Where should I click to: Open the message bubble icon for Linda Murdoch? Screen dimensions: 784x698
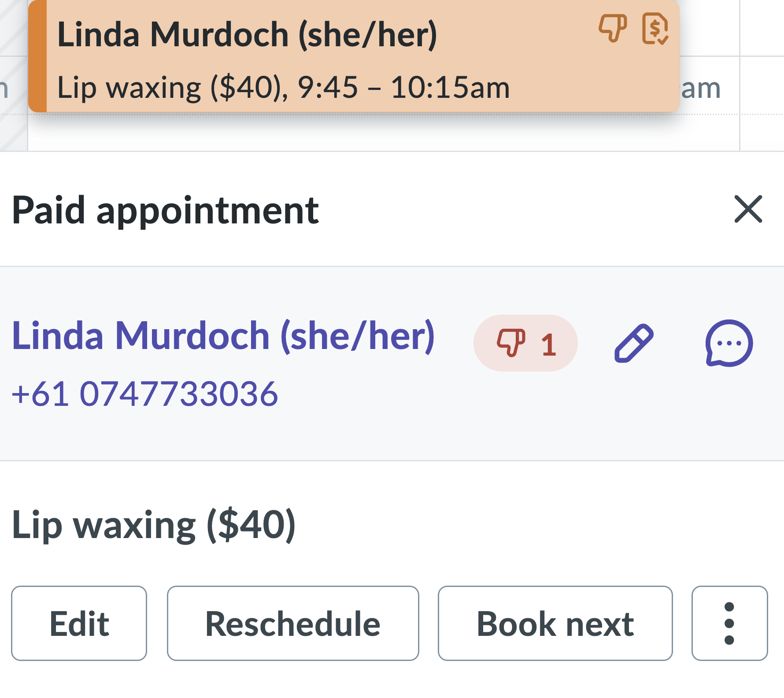(729, 343)
